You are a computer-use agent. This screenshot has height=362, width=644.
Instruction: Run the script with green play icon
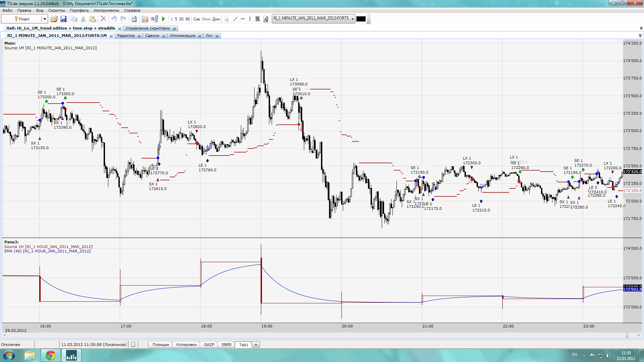pyautogui.click(x=164, y=19)
